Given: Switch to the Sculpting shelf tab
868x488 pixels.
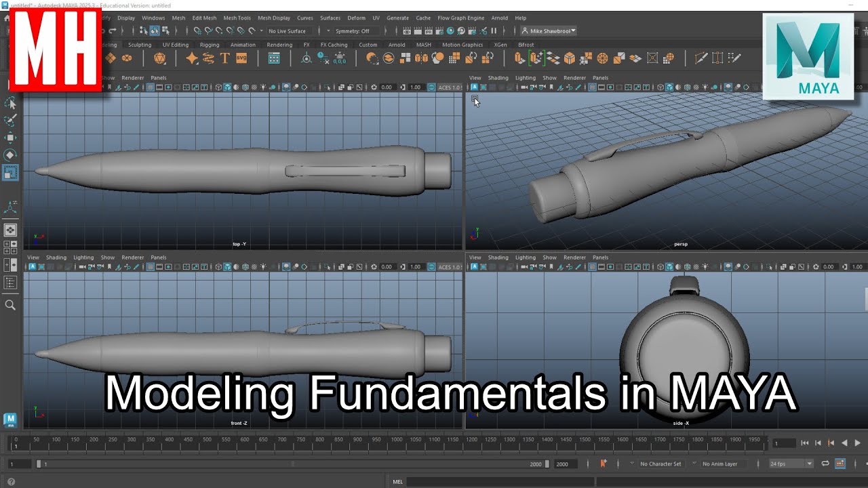Looking at the screenshot, I should (140, 45).
